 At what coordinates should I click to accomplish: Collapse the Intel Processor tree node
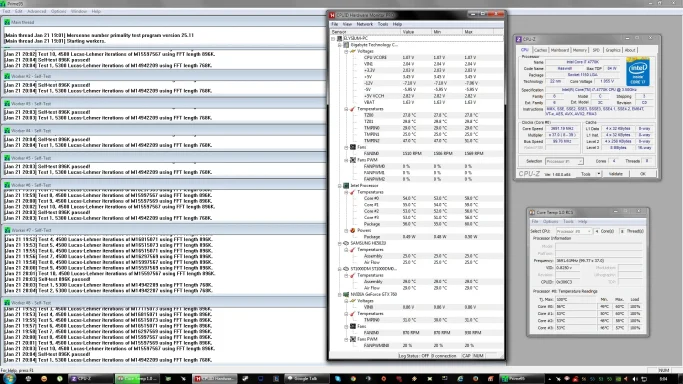pyautogui.click(x=340, y=185)
